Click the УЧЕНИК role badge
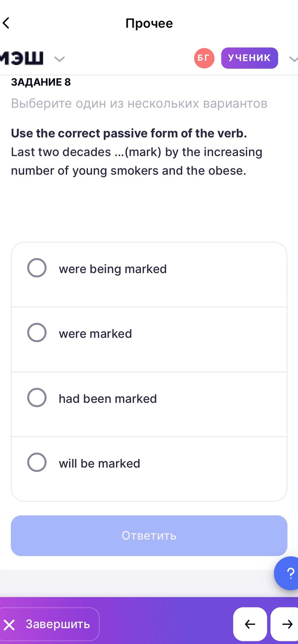 249,58
